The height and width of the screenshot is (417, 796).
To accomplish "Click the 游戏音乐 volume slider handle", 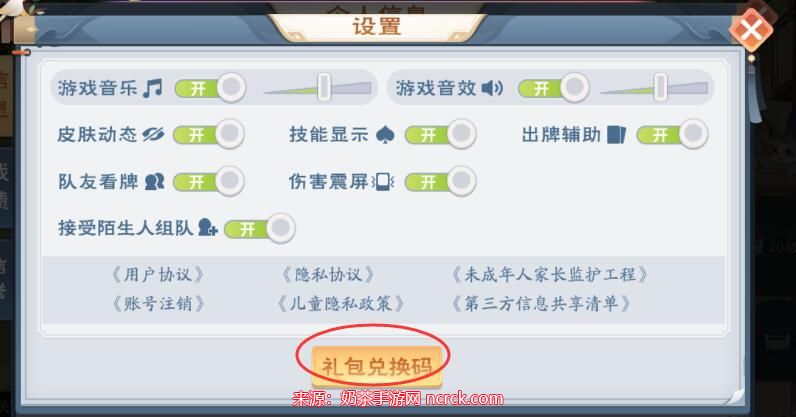I will (x=324, y=87).
